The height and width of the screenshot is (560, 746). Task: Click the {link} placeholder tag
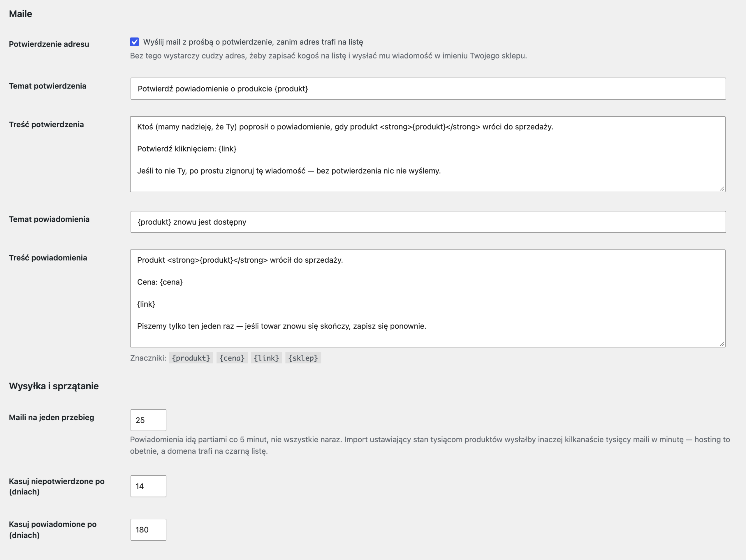click(266, 358)
